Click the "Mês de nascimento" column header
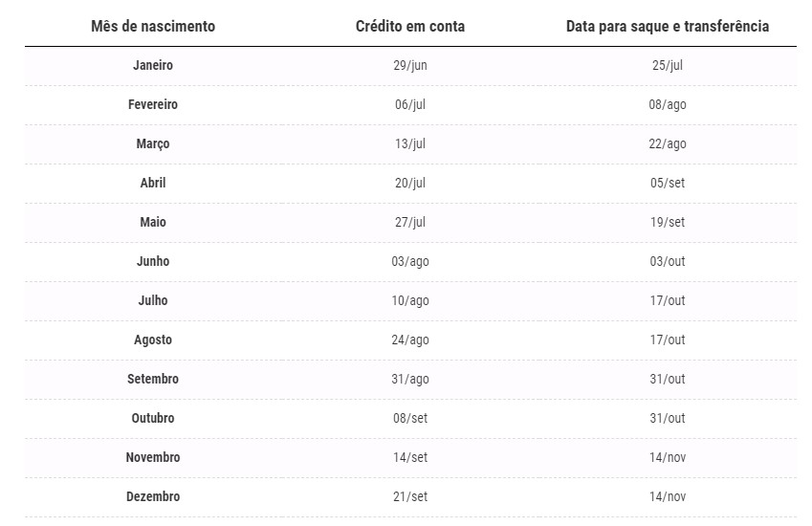This screenshot has width=812, height=526. point(153,26)
